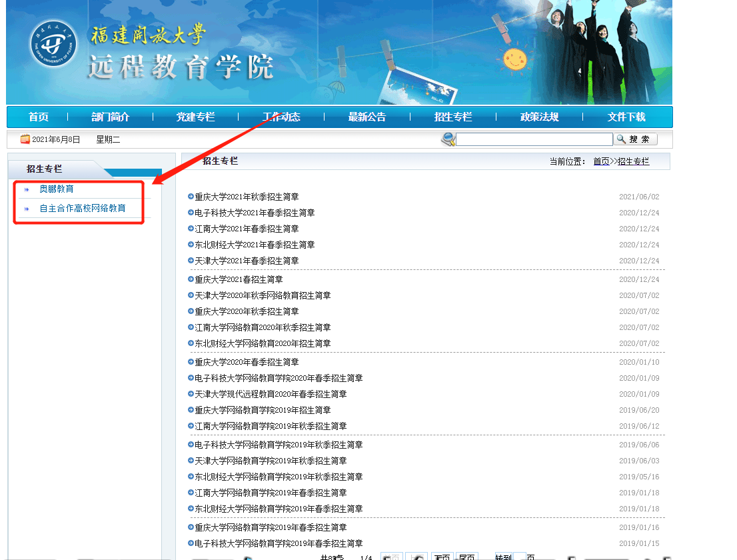Open 首页 in the navigation bar

pyautogui.click(x=39, y=117)
